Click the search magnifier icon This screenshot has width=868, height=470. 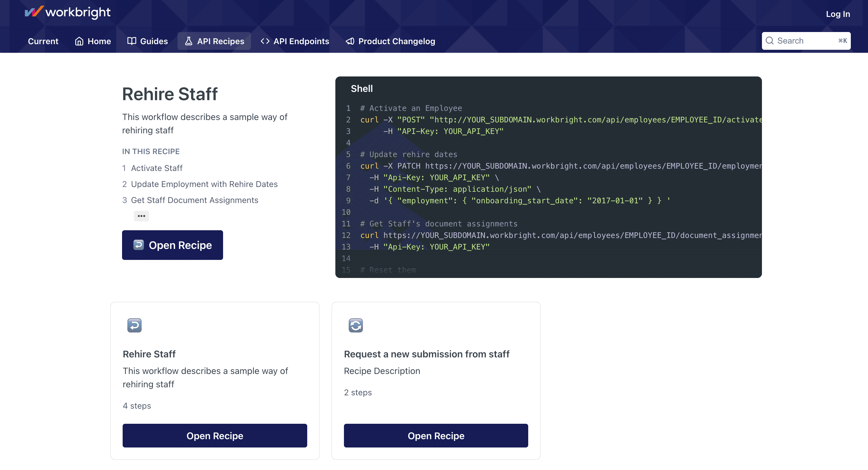tap(769, 41)
